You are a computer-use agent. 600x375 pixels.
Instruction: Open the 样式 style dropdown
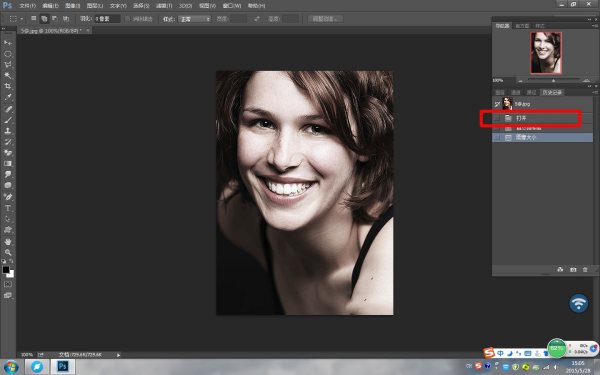(x=195, y=19)
